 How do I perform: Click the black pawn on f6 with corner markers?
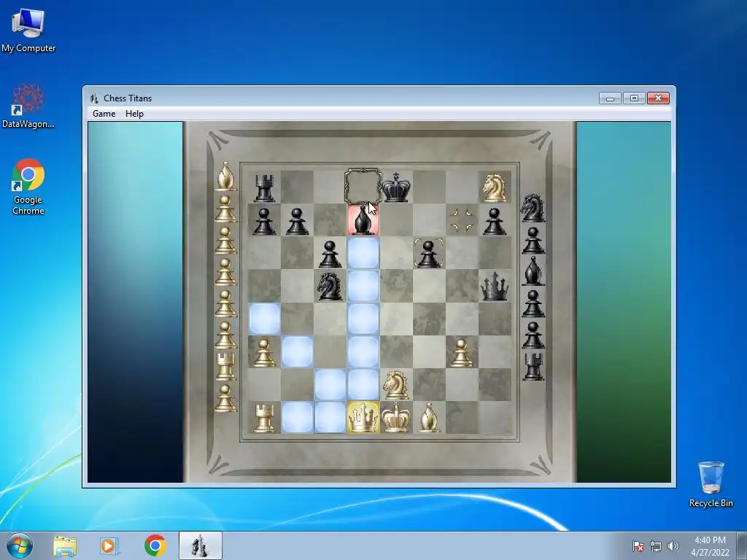(x=428, y=253)
